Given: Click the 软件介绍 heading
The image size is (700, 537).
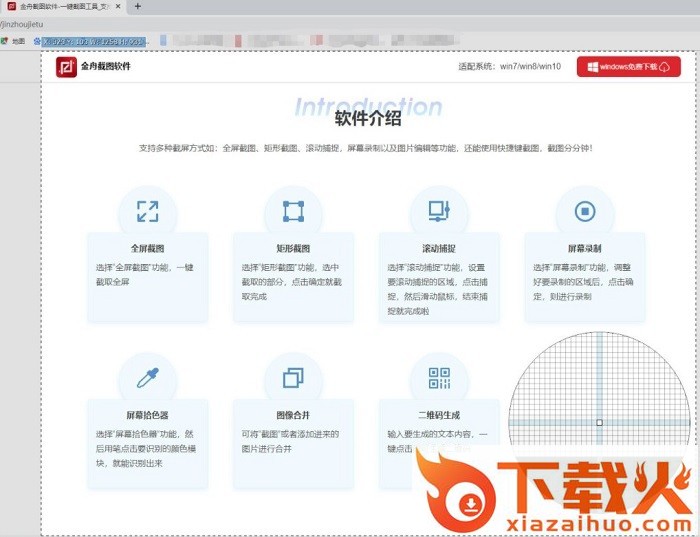Looking at the screenshot, I should pos(368,119).
